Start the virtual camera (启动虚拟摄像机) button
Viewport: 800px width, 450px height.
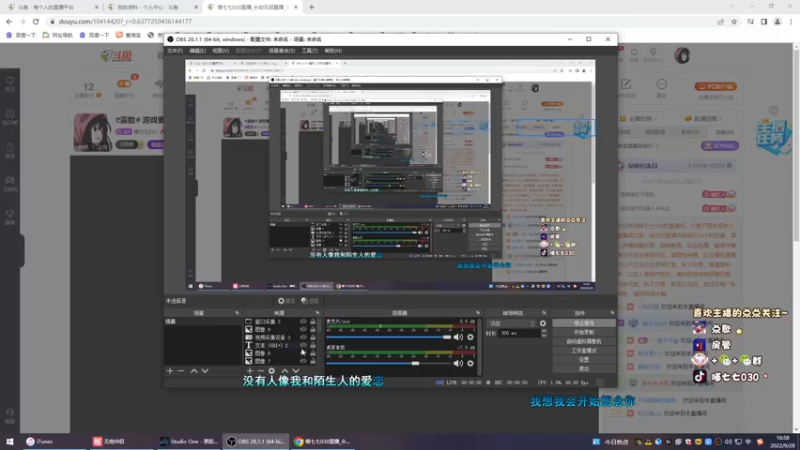pos(584,341)
